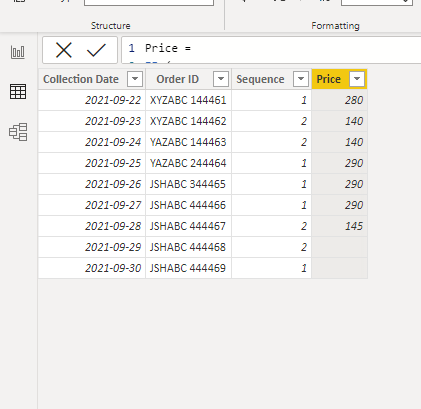The image size is (421, 409).
Task: Click the date cell 2021-09-27
Action: coord(92,205)
